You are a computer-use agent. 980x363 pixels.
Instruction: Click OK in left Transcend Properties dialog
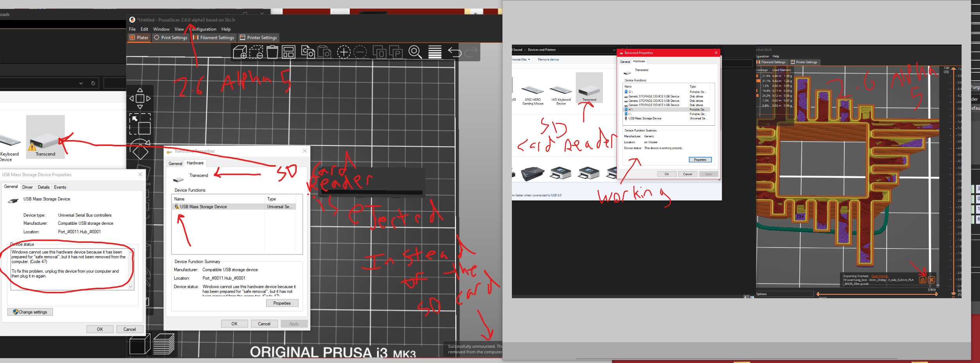pos(234,324)
